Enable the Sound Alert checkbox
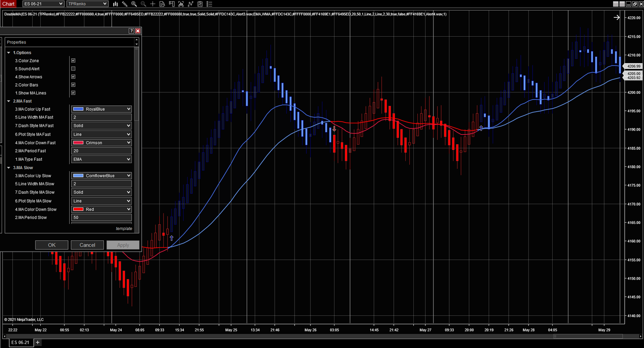Viewport: 644px width, 348px height. coord(73,69)
